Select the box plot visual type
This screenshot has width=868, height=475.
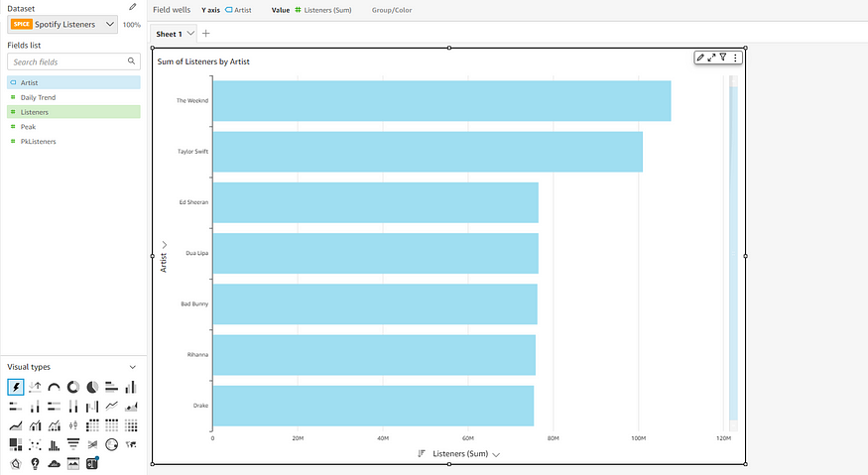click(x=73, y=425)
